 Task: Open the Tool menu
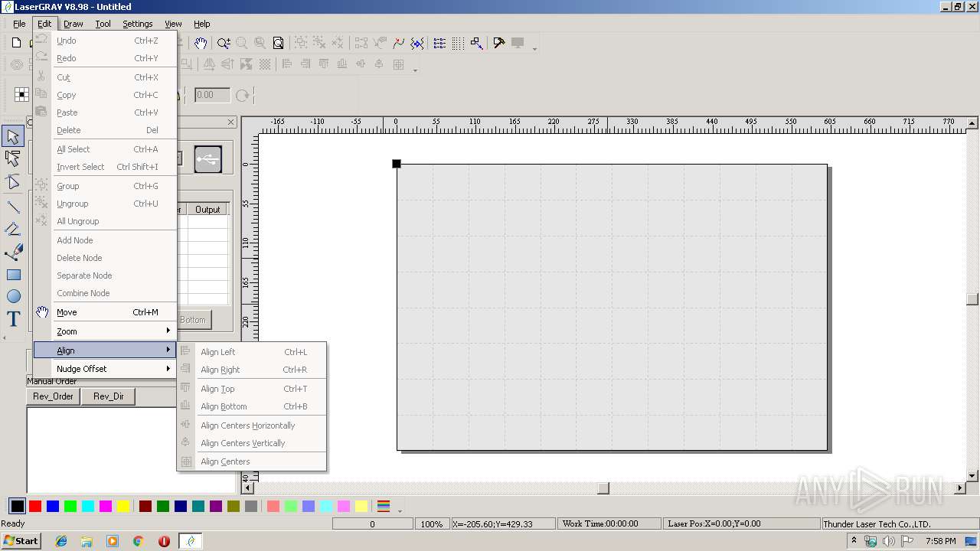click(103, 24)
